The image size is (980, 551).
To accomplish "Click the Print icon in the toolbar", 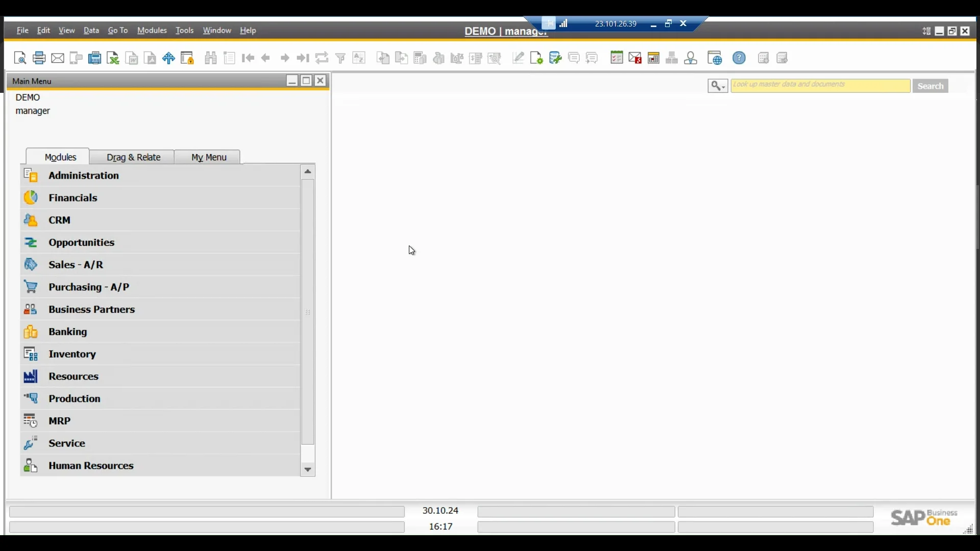I will point(39,58).
